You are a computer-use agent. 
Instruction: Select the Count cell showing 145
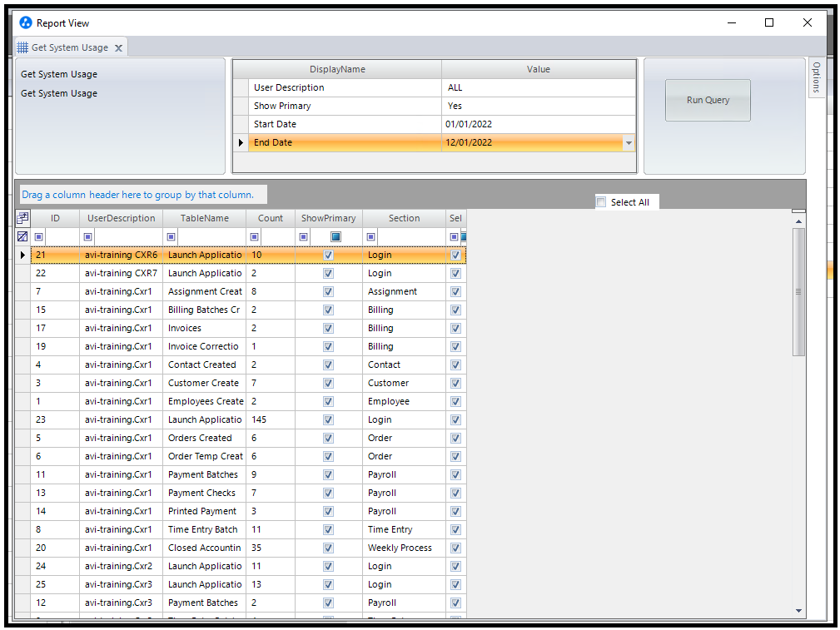[x=270, y=419]
